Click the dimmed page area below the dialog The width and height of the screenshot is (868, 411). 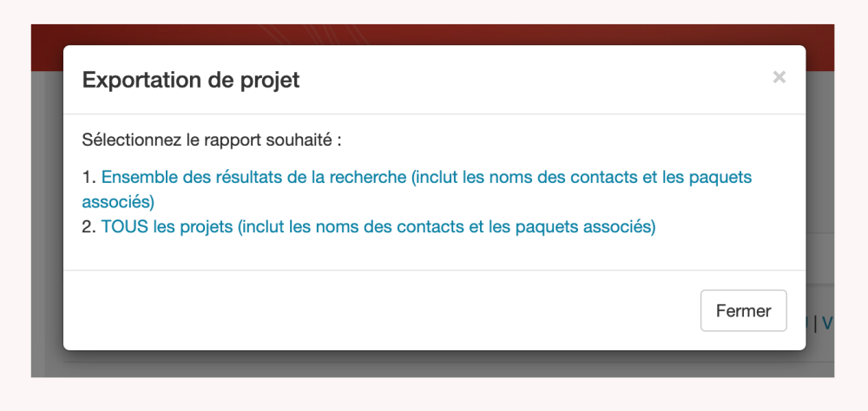click(x=434, y=364)
